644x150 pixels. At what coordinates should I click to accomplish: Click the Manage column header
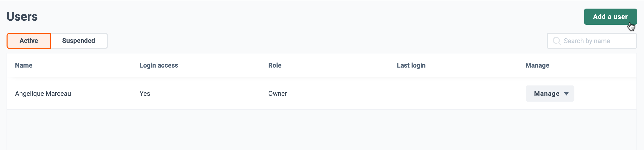coord(537,65)
